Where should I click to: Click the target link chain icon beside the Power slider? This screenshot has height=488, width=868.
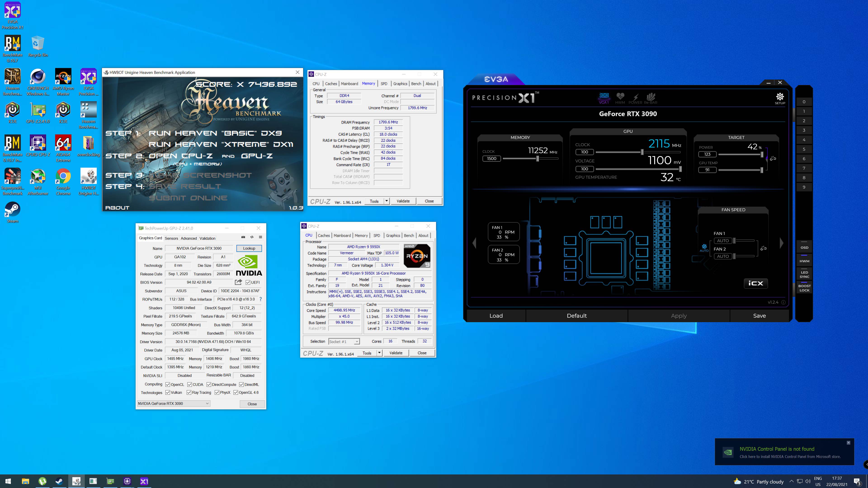tap(773, 158)
